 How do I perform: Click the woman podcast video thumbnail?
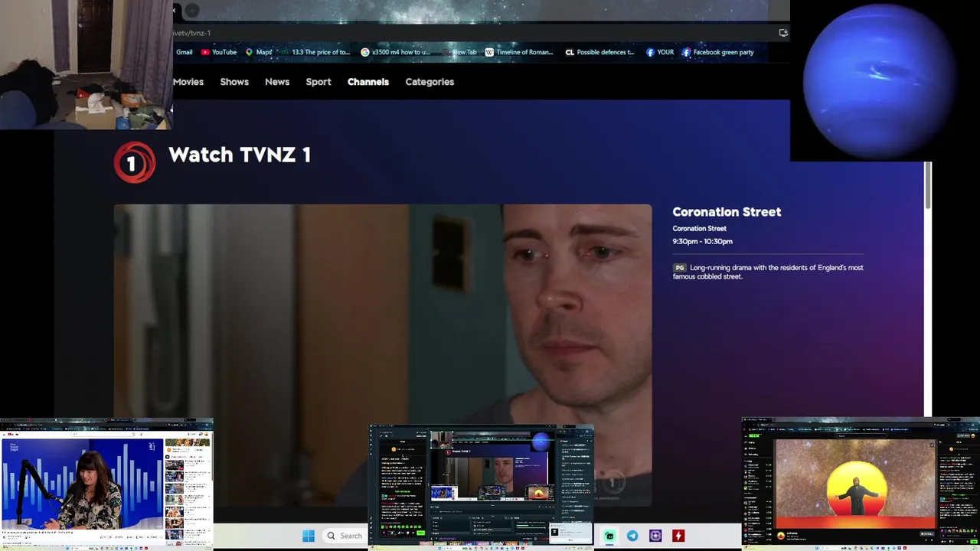82,484
